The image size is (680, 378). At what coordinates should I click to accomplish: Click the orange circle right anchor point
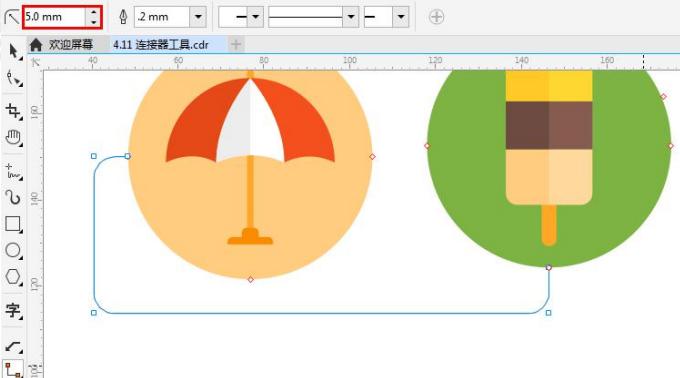[373, 156]
